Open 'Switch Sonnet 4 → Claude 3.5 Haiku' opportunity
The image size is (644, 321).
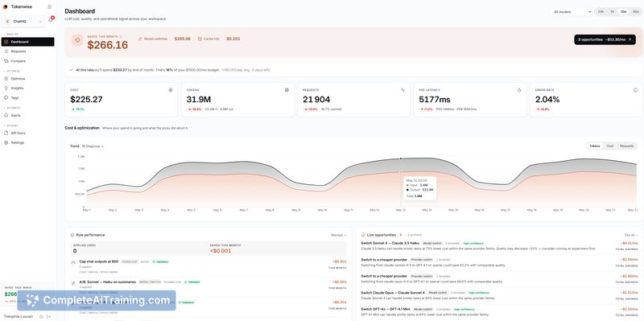click(390, 244)
